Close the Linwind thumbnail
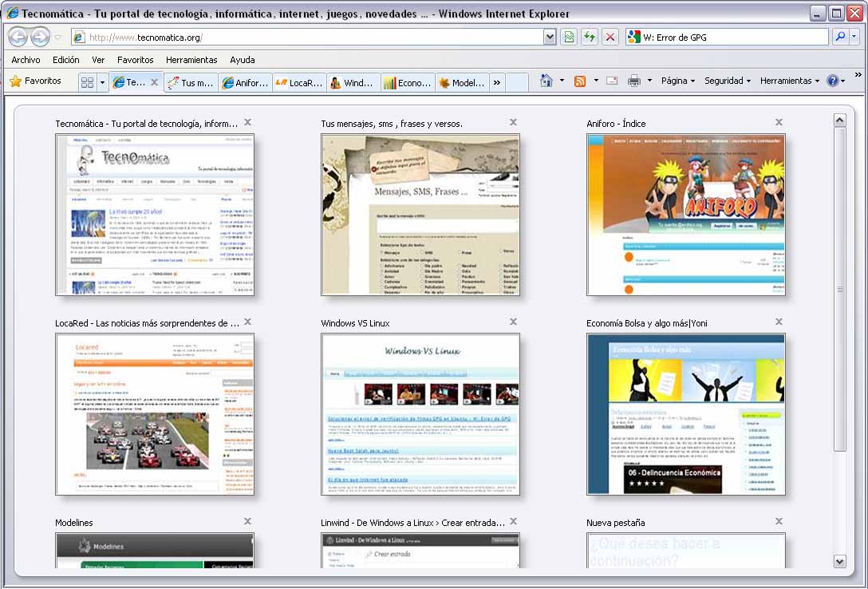868x589 pixels. [513, 521]
